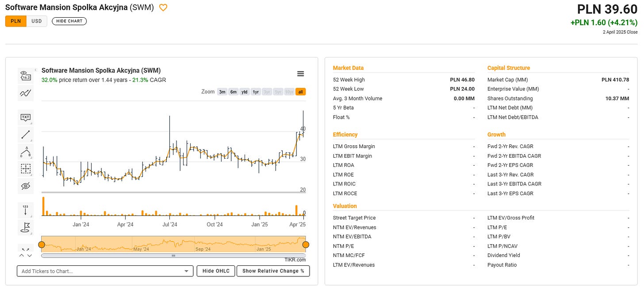Click the Show Relative Change % button
Viewport: 644px width, 291px height.
273,271
